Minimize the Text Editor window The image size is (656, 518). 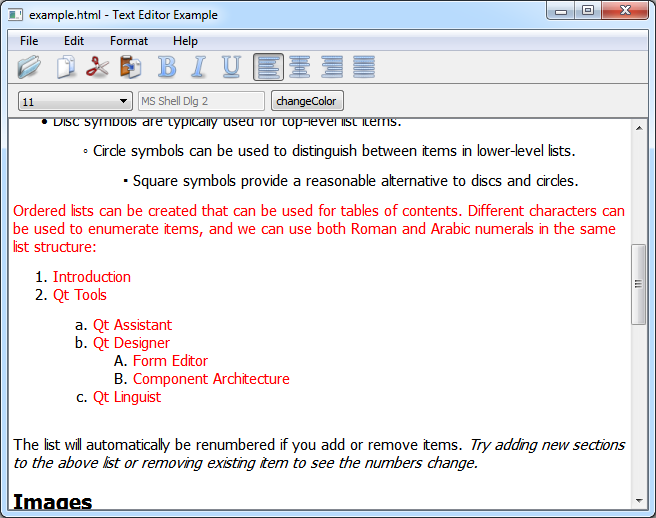pos(561,10)
